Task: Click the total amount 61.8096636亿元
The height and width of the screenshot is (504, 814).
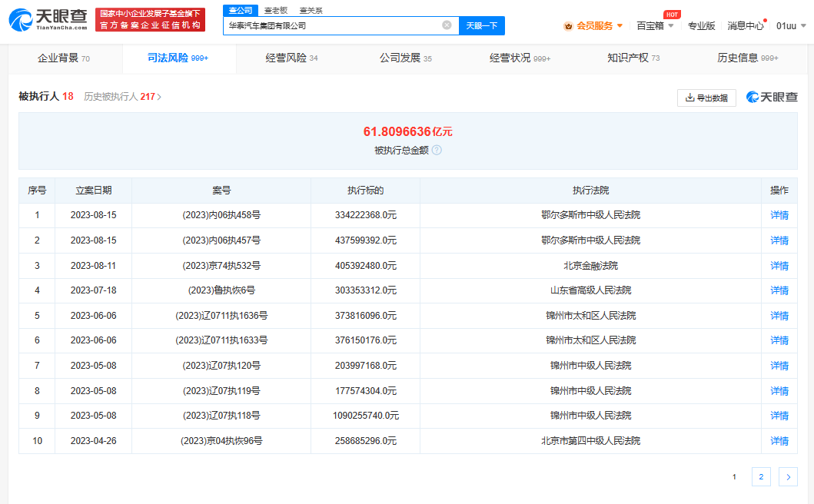Action: click(x=407, y=132)
